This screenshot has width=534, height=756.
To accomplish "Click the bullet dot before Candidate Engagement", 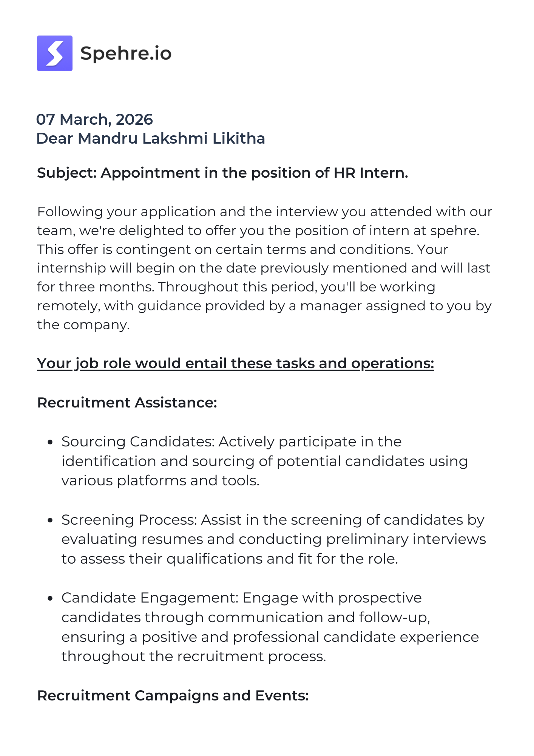I will [50, 599].
